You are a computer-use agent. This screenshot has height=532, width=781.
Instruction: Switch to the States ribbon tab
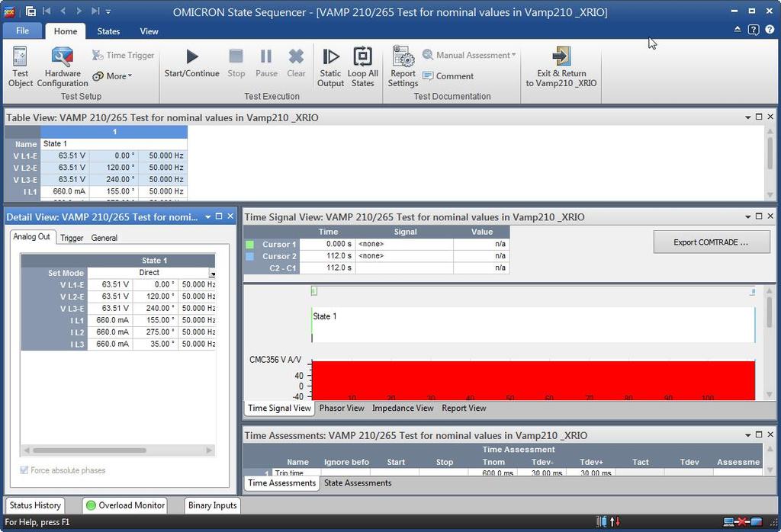(108, 31)
